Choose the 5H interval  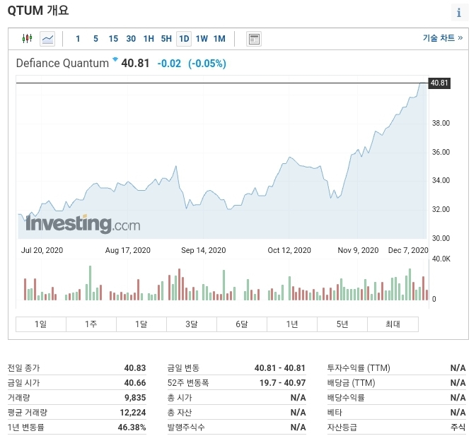(166, 39)
